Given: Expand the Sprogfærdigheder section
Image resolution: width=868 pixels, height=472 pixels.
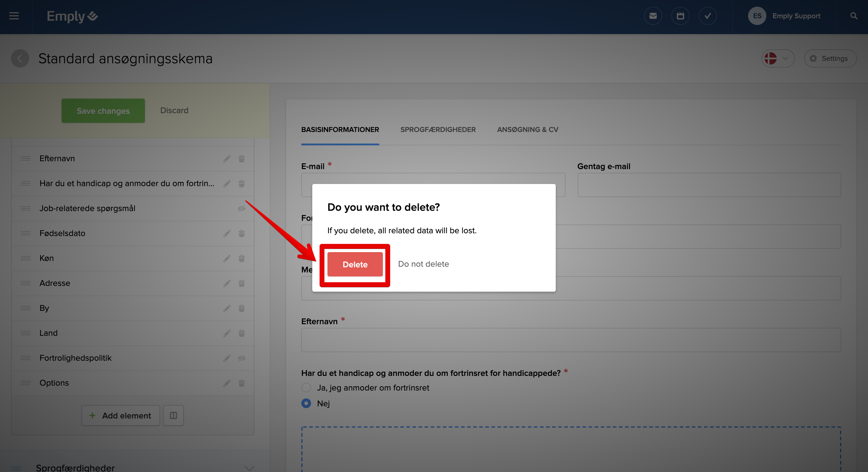Looking at the screenshot, I should (x=249, y=468).
